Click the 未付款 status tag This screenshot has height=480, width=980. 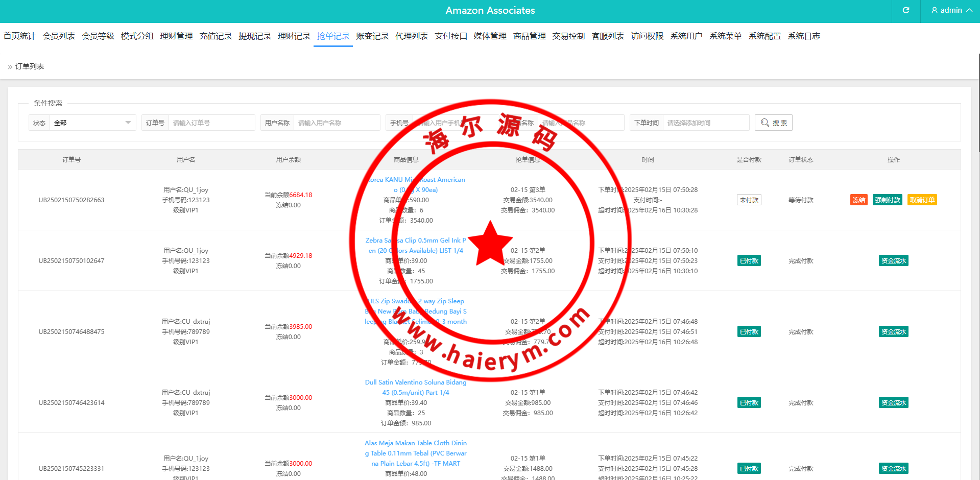[x=749, y=200]
